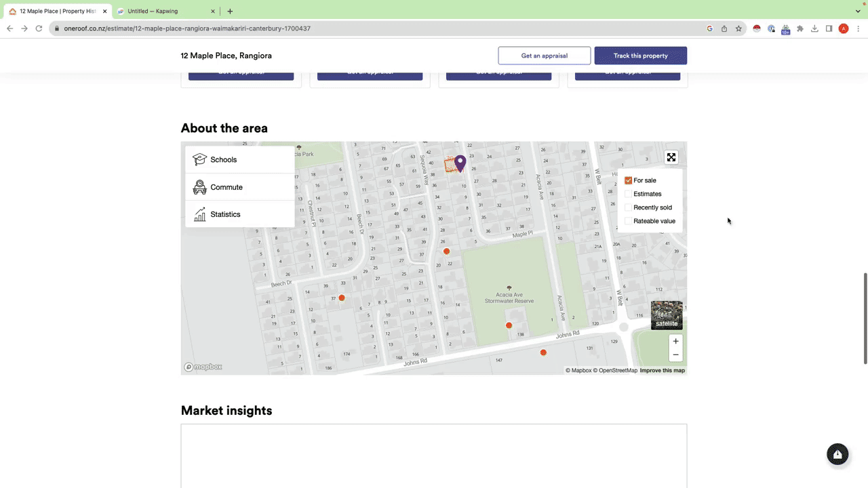Open the Statistics panel with chart icon
Viewport: 868px width, 488px height.
click(240, 214)
